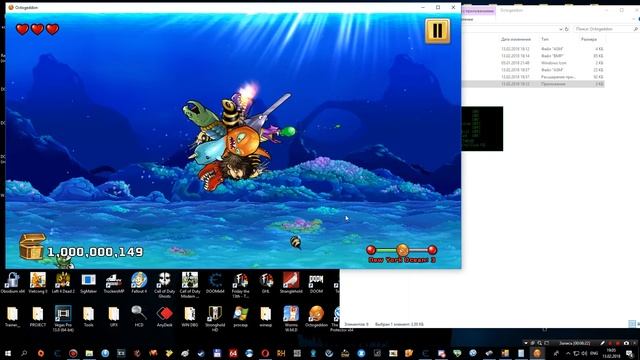Open the Trainer_ folder on the desktop

[12, 317]
